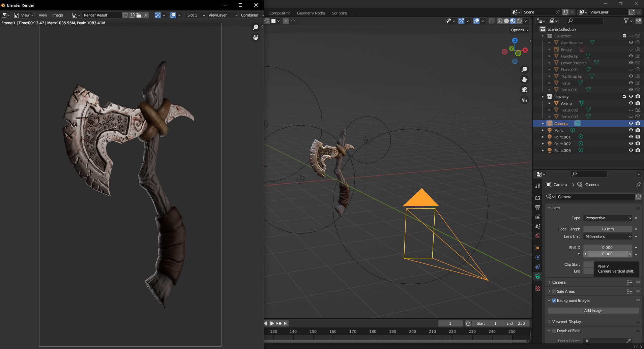The width and height of the screenshot is (644, 349).
Task: Open the Lens Unit Millimeters dropdown
Action: [x=608, y=236]
